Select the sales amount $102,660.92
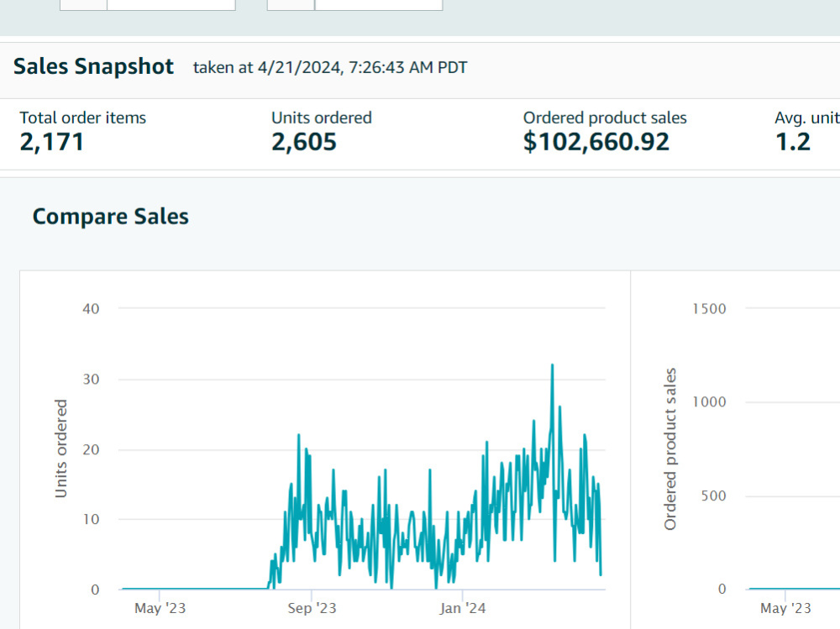 click(x=596, y=142)
